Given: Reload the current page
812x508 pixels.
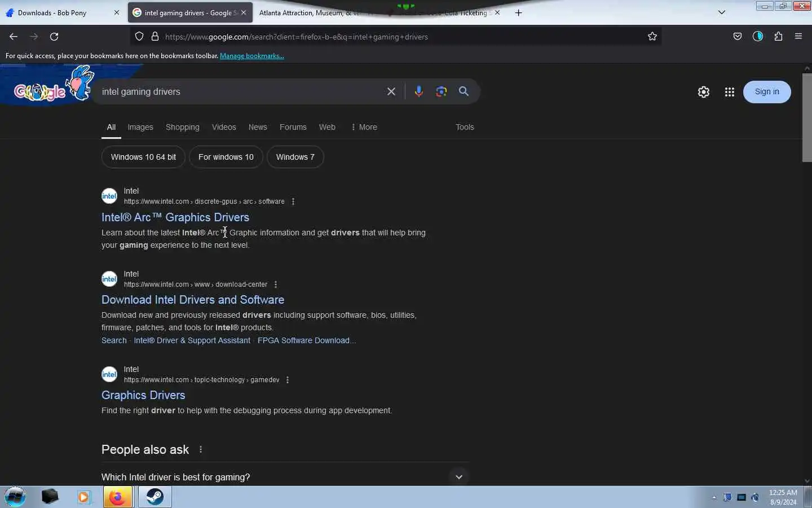Looking at the screenshot, I should (54, 37).
